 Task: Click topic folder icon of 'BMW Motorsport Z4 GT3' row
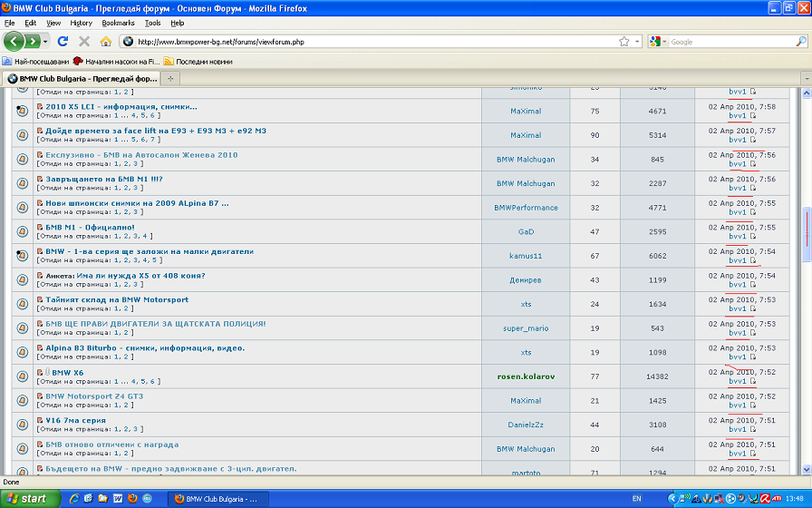coord(23,400)
